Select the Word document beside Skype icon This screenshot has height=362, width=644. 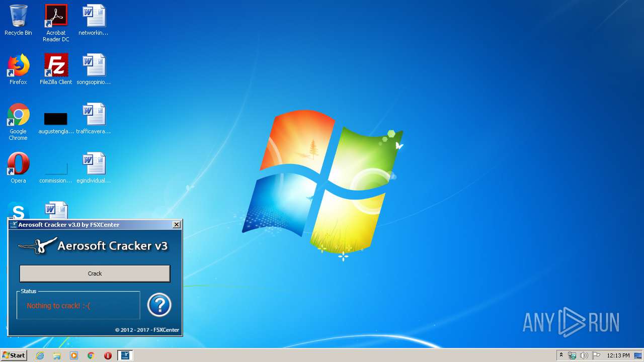coord(56,210)
